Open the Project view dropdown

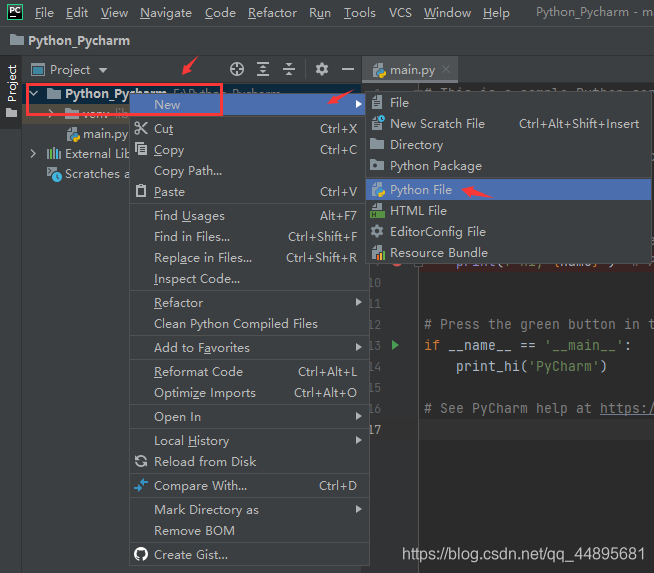point(103,70)
